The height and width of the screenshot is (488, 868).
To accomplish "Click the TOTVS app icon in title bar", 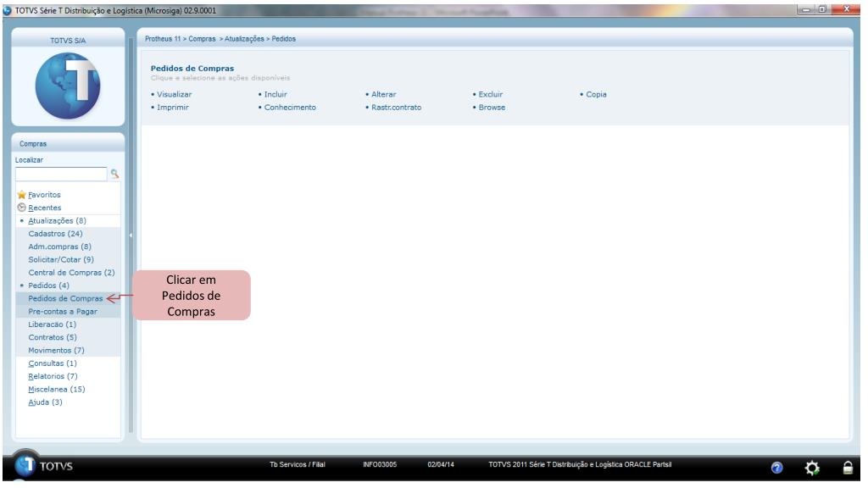I will [7, 10].
